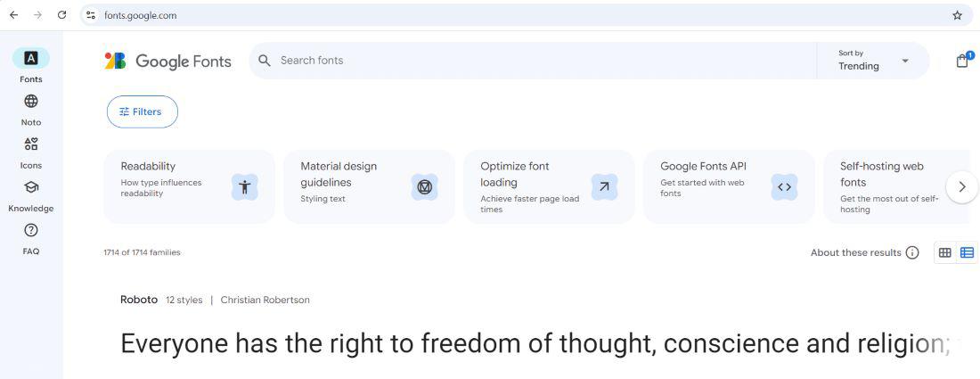The image size is (980, 379).
Task: Bookmark this page with the star
Action: click(958, 15)
